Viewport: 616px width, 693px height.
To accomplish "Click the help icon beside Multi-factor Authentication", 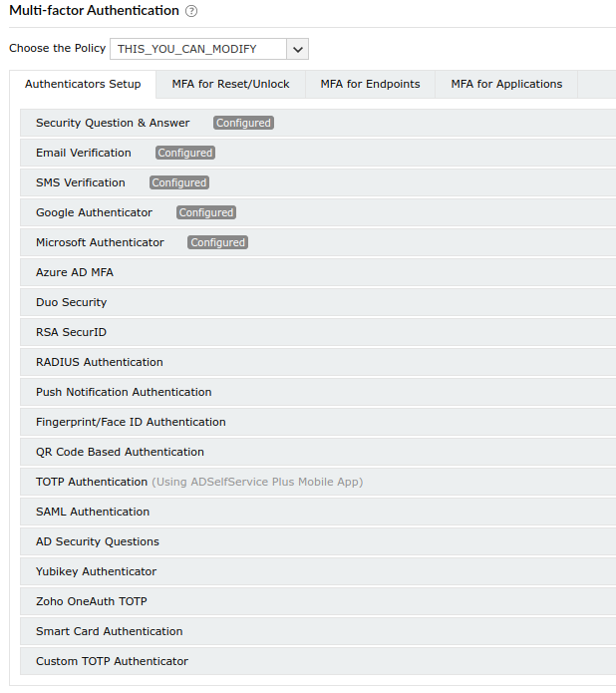I will tap(191, 11).
